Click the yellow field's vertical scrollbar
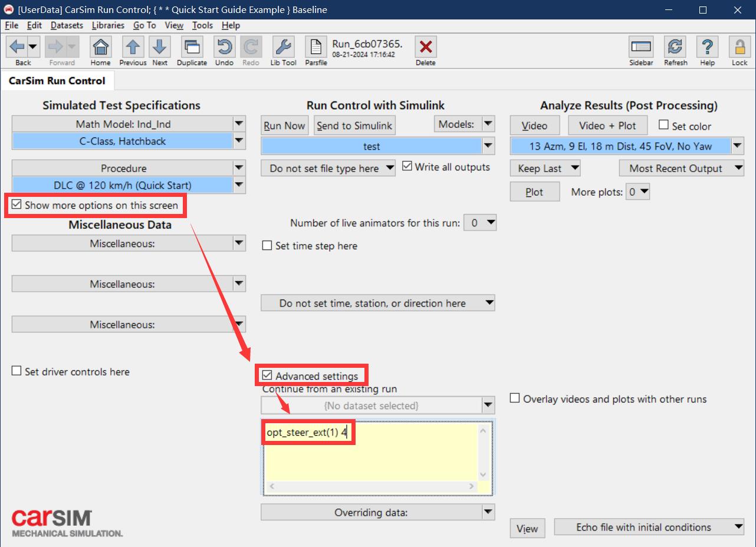This screenshot has height=547, width=756. pos(483,452)
